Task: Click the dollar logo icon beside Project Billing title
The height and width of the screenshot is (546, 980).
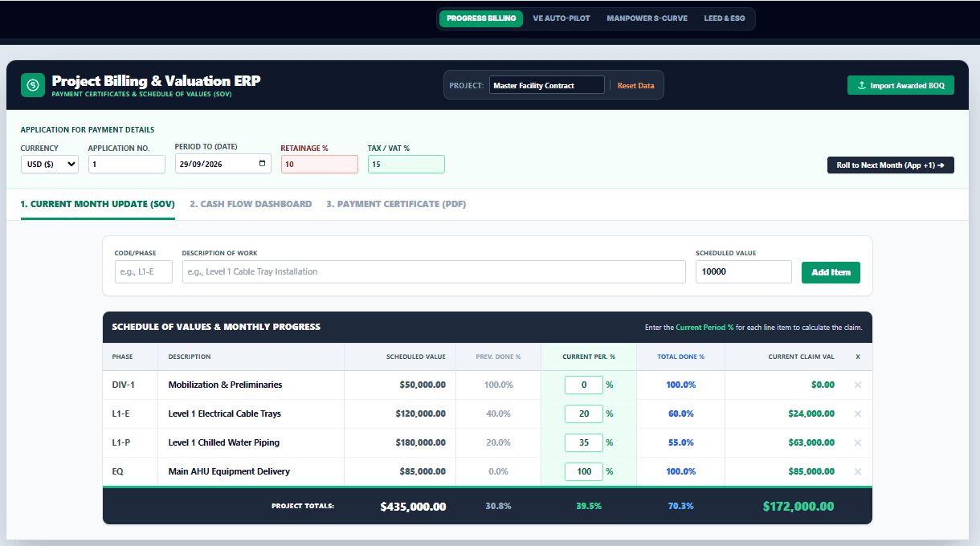Action: point(33,84)
